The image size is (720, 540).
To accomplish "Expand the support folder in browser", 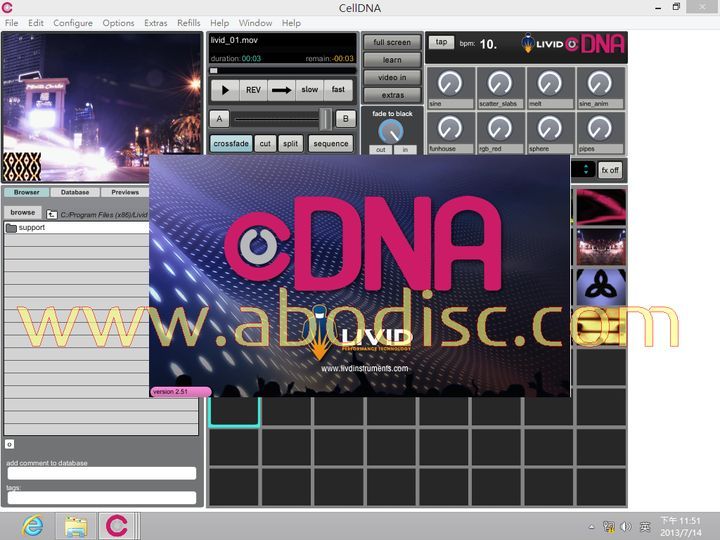I will coord(12,228).
